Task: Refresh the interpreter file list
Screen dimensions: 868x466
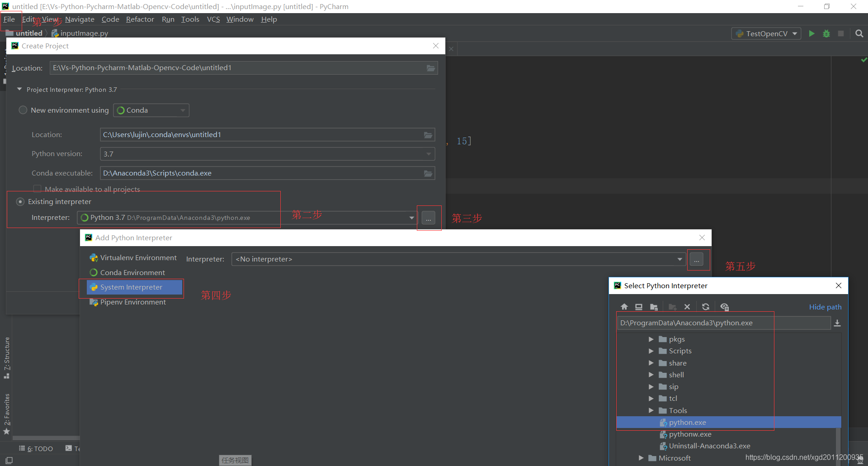Action: coord(706,306)
